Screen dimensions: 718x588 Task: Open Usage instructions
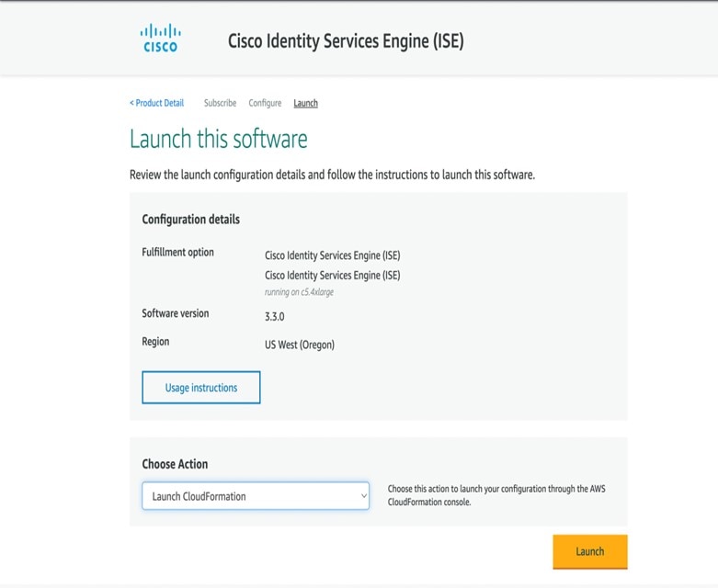click(201, 388)
